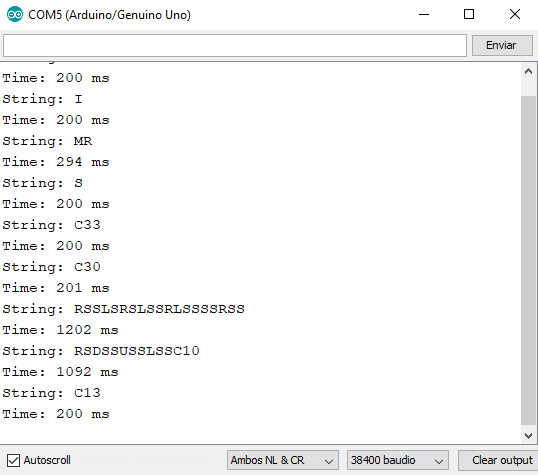Open the line ending dropdown Ambos NL & CR
This screenshot has height=475, width=538.
283,460
